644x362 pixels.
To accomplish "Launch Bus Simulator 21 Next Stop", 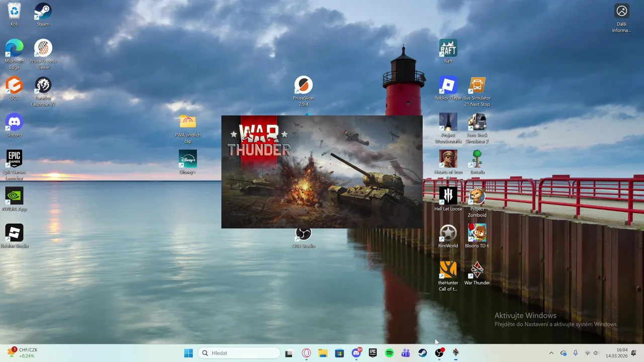I will pos(477,92).
